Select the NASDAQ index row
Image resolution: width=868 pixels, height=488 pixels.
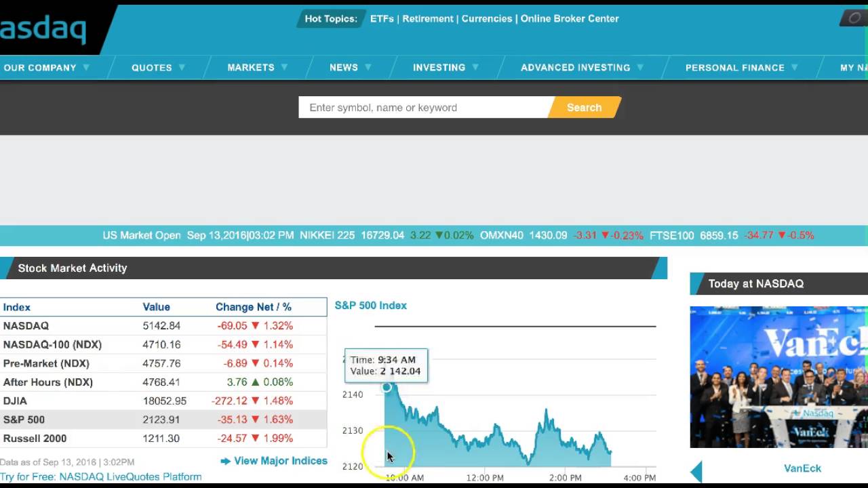coord(163,326)
